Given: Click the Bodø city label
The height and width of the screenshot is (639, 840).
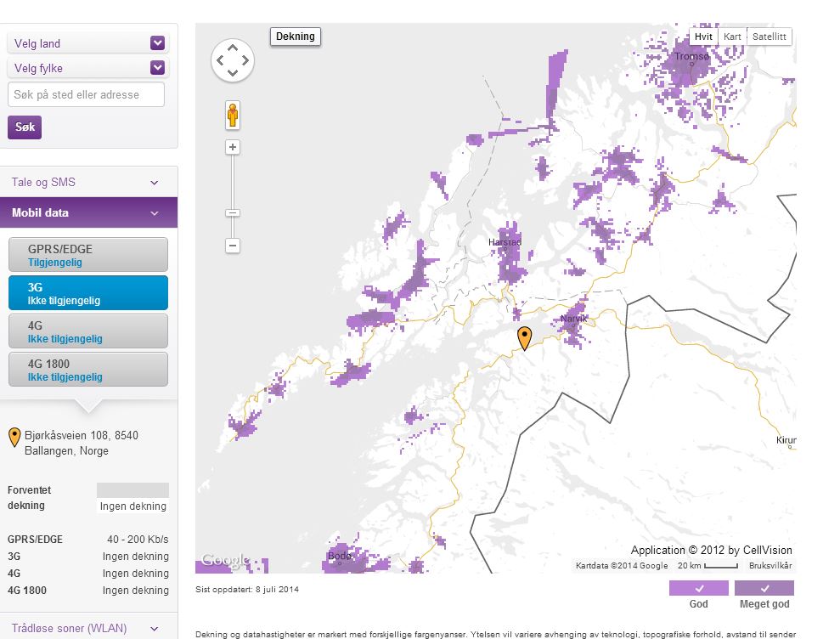Looking at the screenshot, I should coord(339,556).
